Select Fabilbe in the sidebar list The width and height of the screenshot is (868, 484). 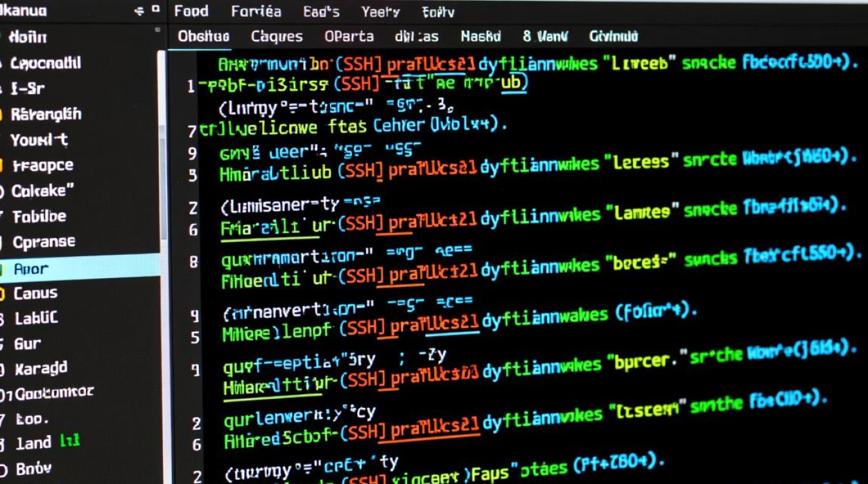(39, 217)
